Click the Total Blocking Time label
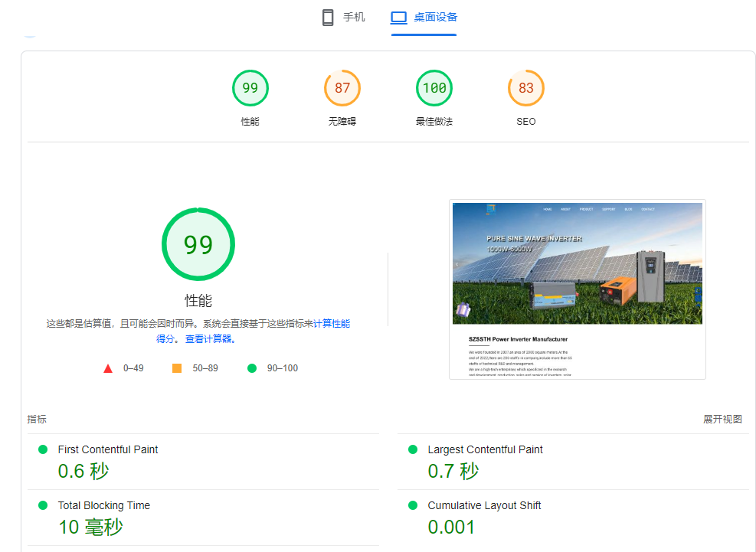The height and width of the screenshot is (552, 756). coord(103,505)
